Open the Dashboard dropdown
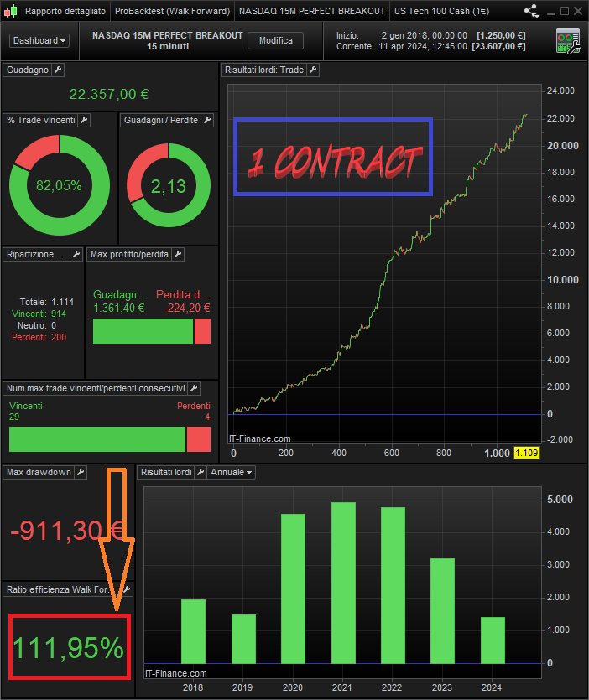Screen dimensions: 589x700 [x=39, y=40]
